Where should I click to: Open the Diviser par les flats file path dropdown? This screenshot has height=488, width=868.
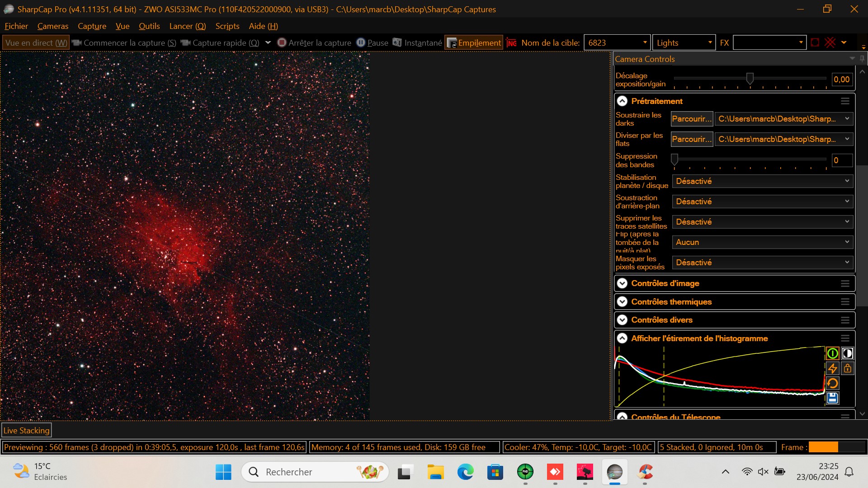pyautogui.click(x=784, y=139)
